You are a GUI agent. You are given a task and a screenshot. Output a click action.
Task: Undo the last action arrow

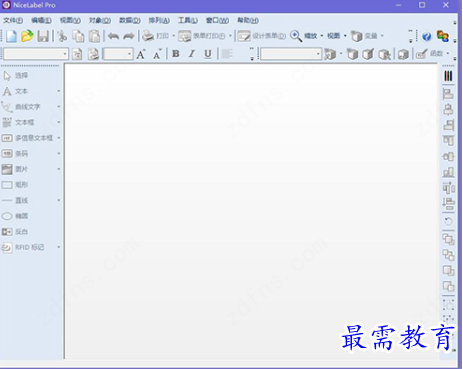coord(113,36)
